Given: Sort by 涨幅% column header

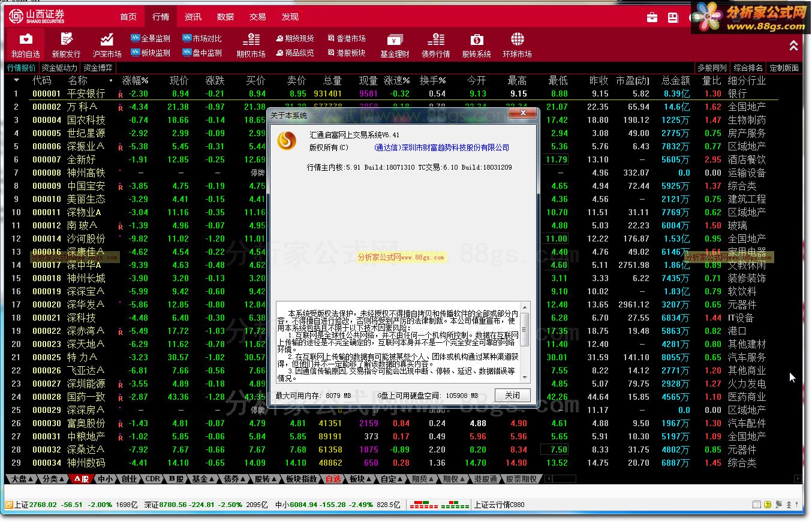Looking at the screenshot, I should (136, 80).
